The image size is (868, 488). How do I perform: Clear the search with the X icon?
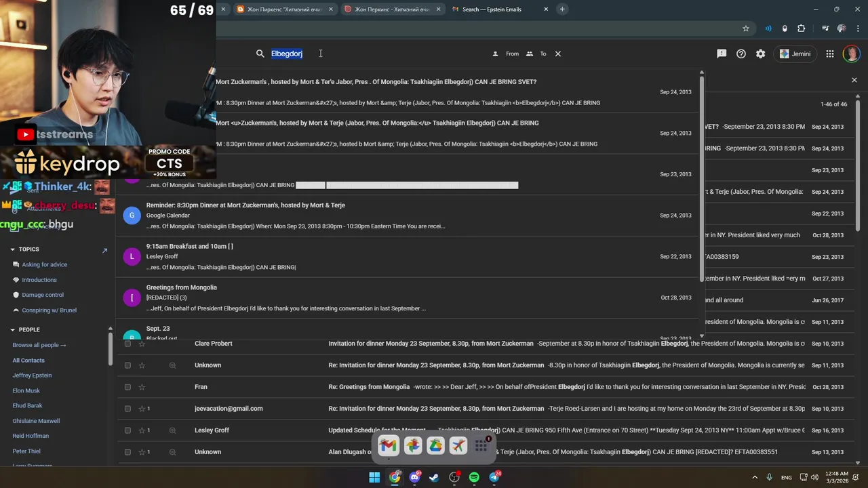(x=558, y=54)
